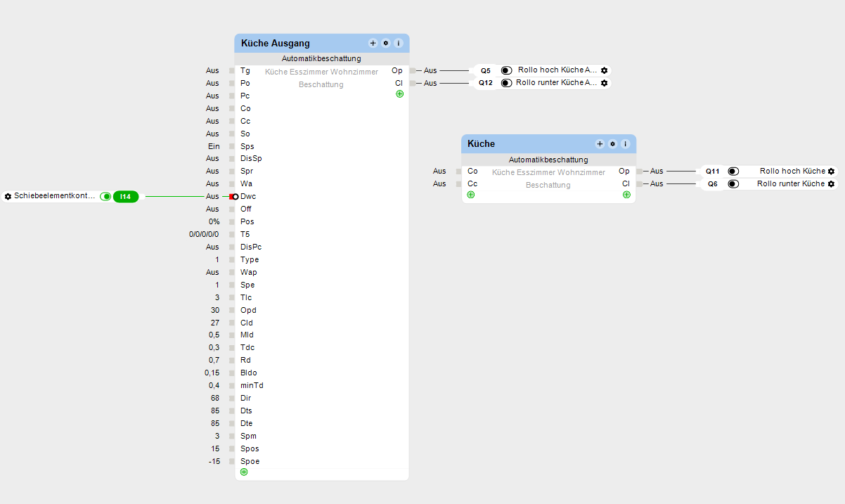Toggle Q12 Rollo runter output switch
Image resolution: width=845 pixels, height=504 pixels.
tap(506, 83)
